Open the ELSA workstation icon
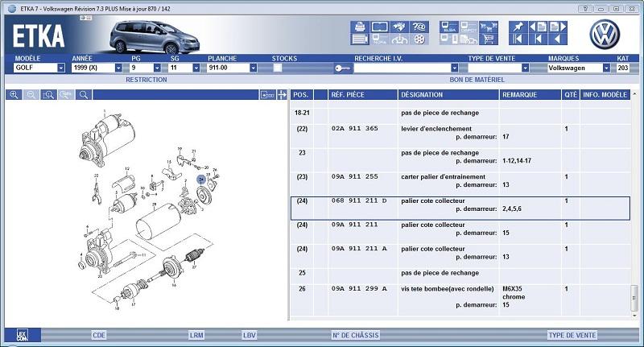This screenshot has width=644, height=347. point(449,27)
